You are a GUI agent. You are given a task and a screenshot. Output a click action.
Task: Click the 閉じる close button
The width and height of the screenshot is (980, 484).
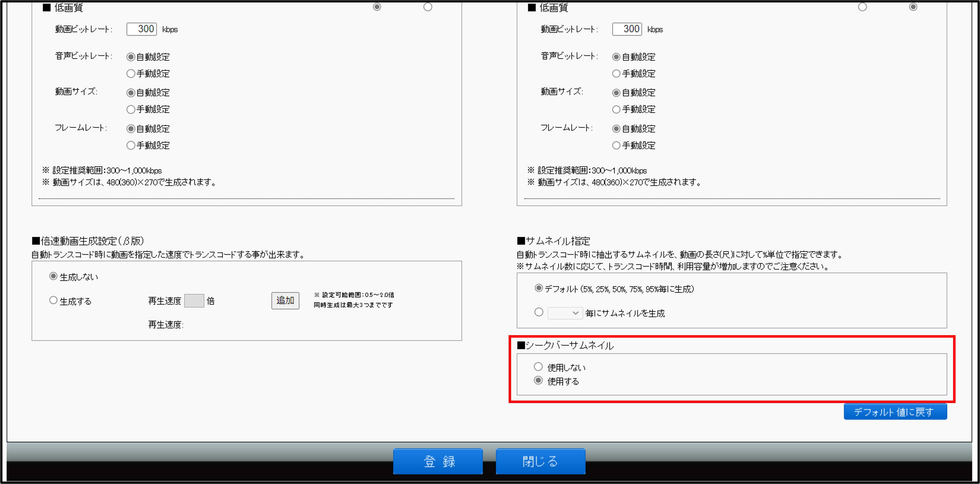pyautogui.click(x=540, y=461)
